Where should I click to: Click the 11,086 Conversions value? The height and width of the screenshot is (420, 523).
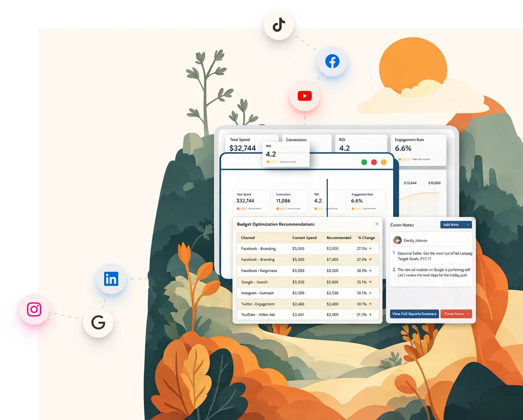click(x=283, y=201)
